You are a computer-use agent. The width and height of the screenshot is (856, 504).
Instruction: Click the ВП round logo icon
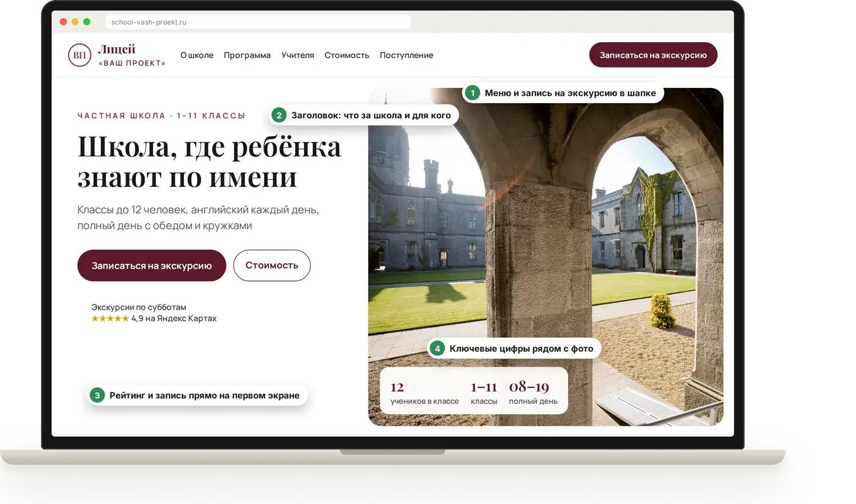(x=79, y=55)
